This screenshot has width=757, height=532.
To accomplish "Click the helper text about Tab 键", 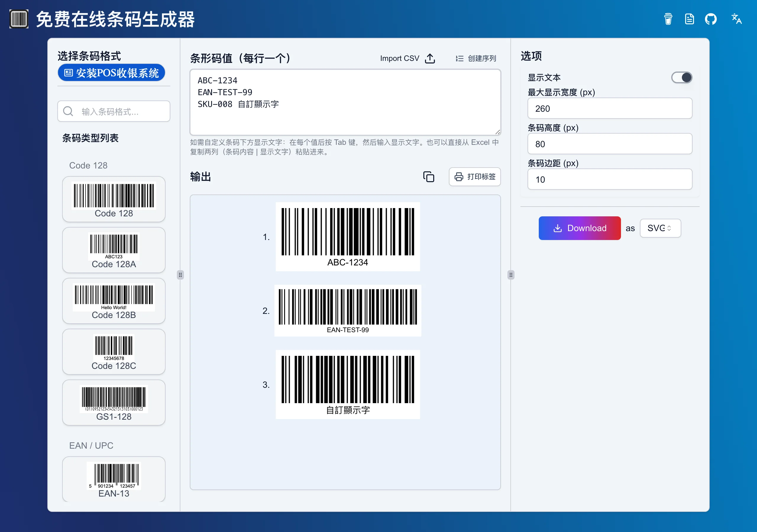I will click(344, 147).
